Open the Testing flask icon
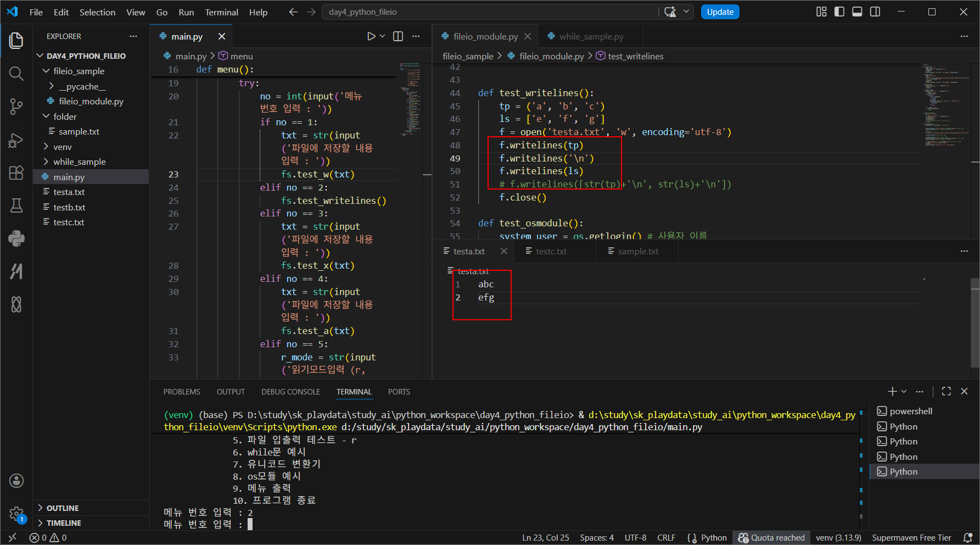The height and width of the screenshot is (545, 980). pos(16,205)
